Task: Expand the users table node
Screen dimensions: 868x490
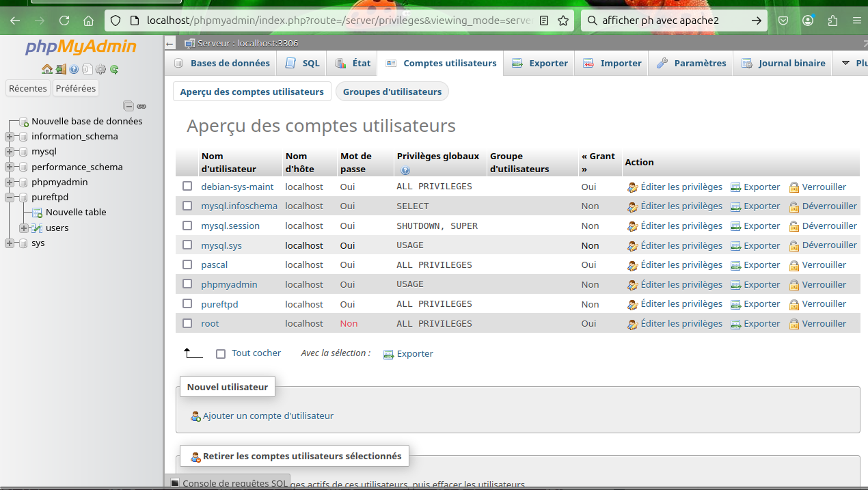Action: click(24, 228)
